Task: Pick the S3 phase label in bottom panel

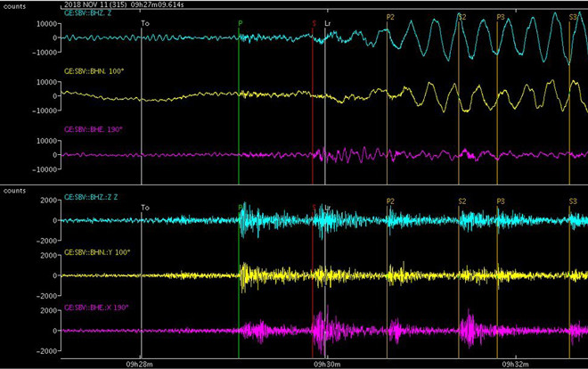Action: [x=573, y=202]
